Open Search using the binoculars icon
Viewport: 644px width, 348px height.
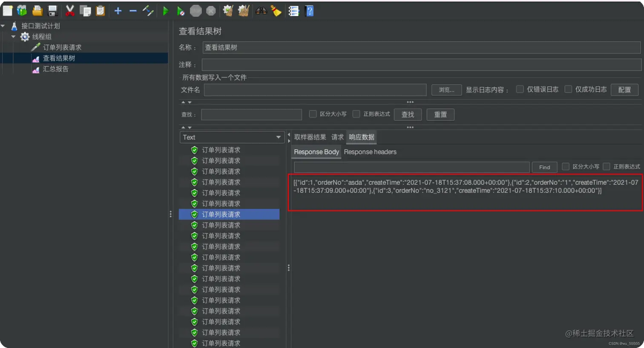(x=261, y=11)
